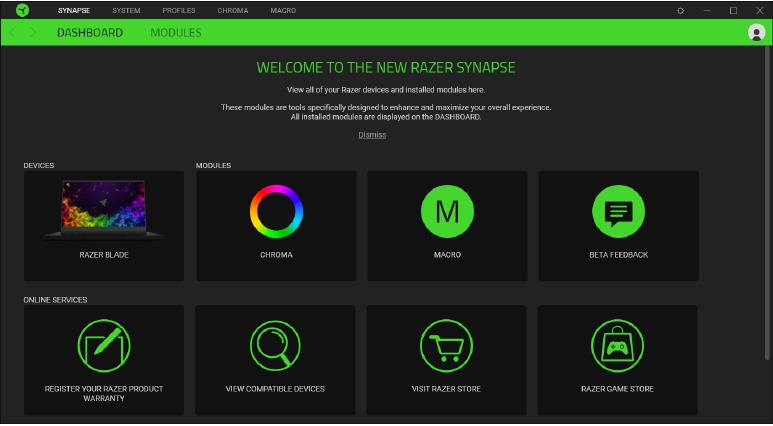This screenshot has height=426, width=773.
Task: Click the CHROMA module label
Action: pos(276,255)
